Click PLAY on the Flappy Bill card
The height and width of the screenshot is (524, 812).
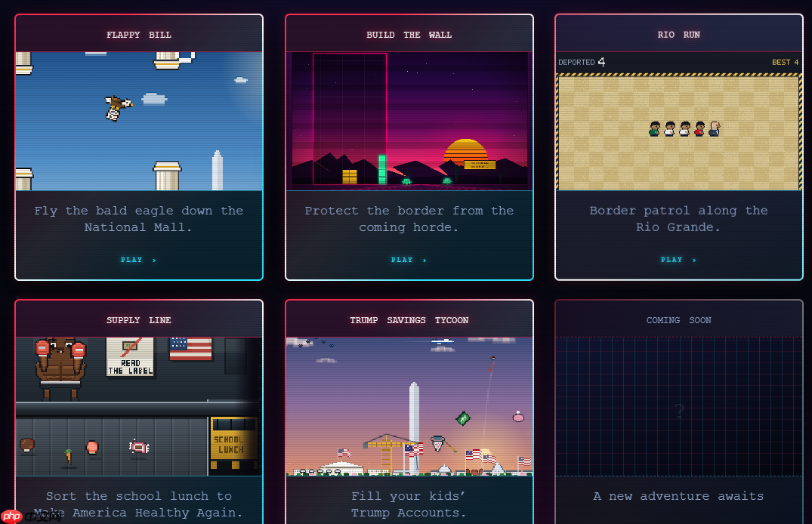[x=138, y=260]
